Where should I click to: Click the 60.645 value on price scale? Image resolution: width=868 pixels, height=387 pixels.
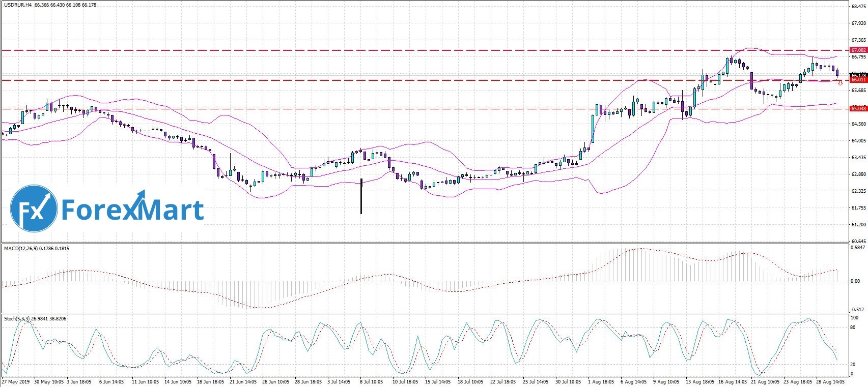[858, 241]
